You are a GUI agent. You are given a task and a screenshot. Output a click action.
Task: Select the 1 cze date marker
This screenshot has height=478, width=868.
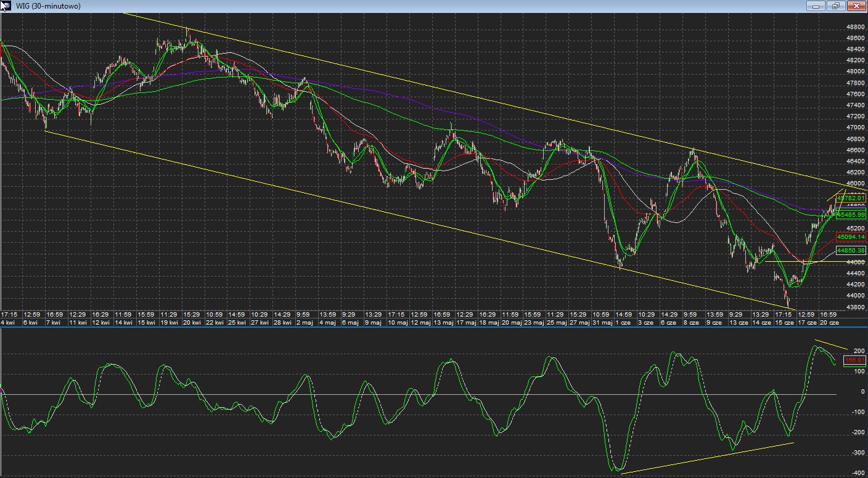623,322
